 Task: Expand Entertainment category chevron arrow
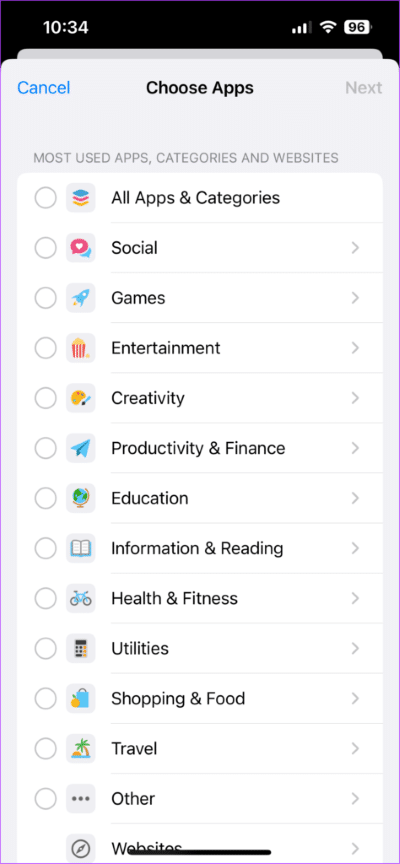355,348
